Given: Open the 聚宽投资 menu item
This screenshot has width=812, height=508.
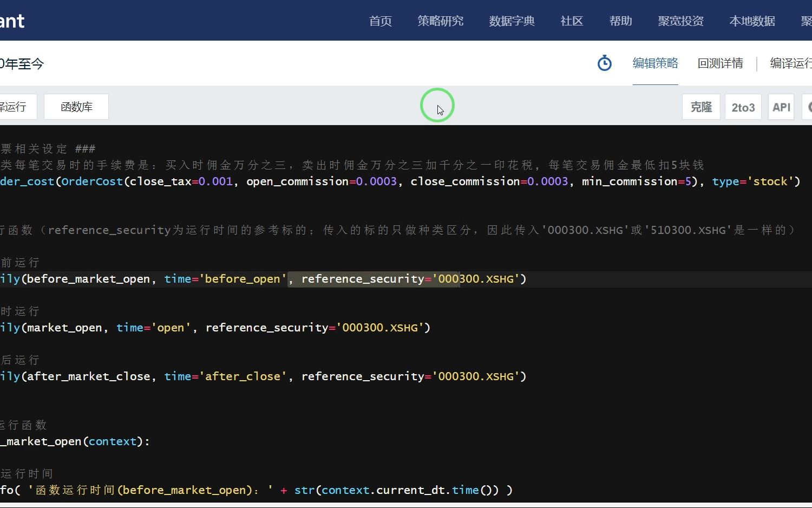Looking at the screenshot, I should pyautogui.click(x=680, y=21).
